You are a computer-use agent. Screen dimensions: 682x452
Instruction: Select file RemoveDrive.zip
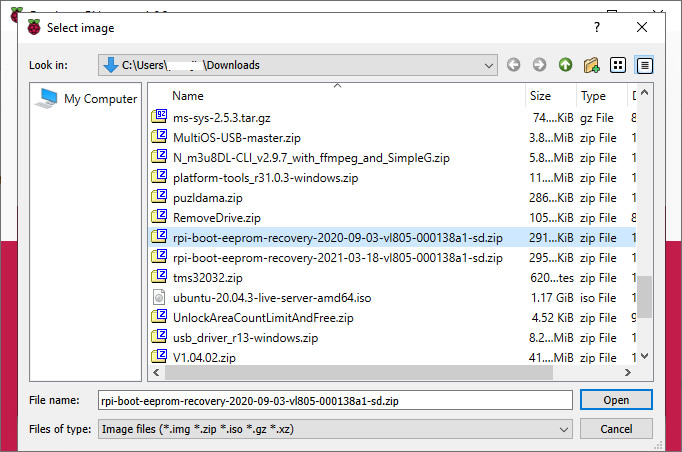click(217, 218)
